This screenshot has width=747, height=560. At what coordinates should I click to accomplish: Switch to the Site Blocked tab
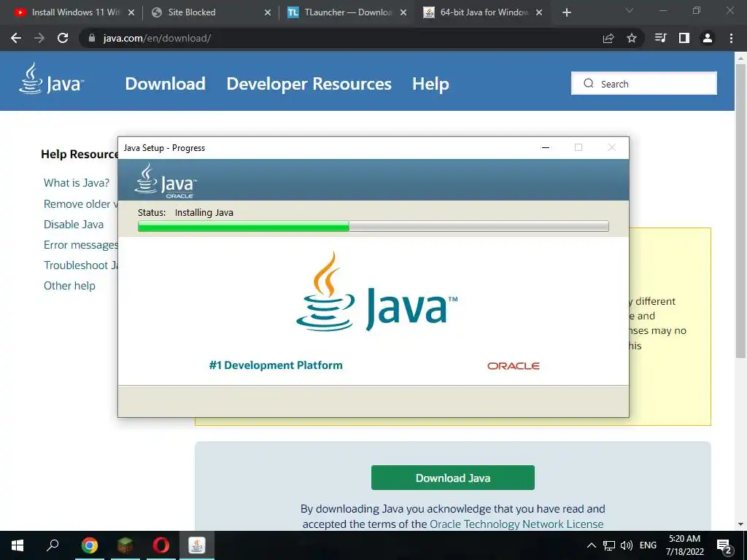(211, 12)
